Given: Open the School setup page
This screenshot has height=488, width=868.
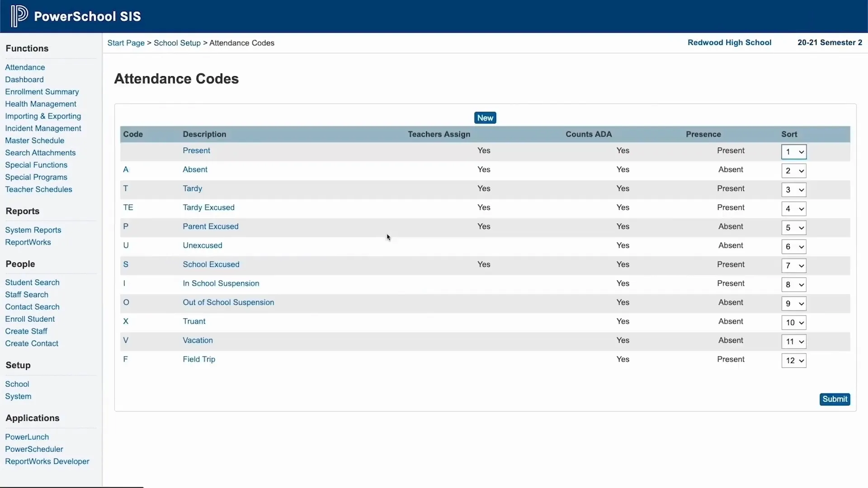Looking at the screenshot, I should 17,384.
